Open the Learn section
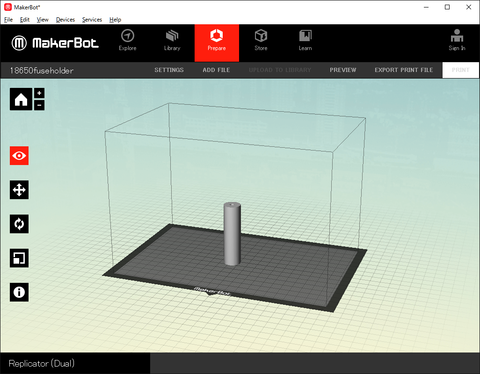480x374 pixels. coord(305,40)
